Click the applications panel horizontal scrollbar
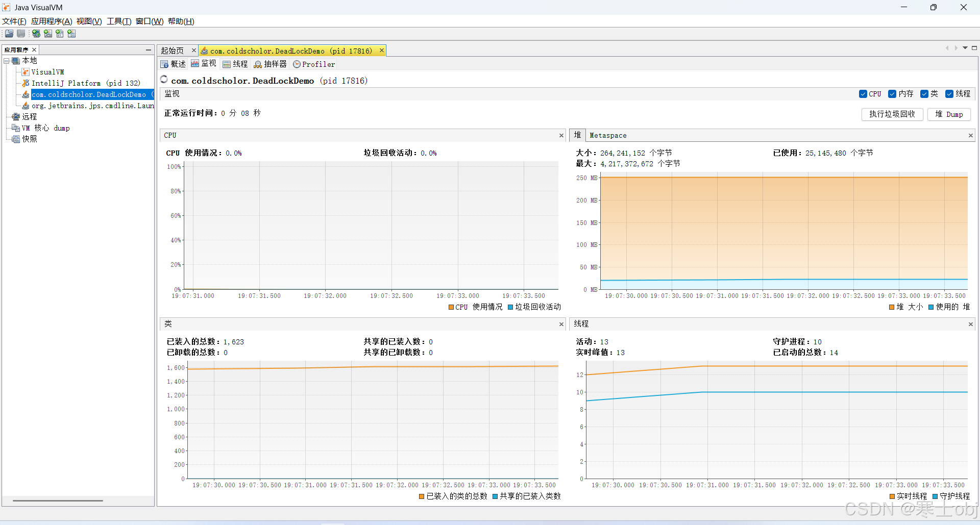980x525 pixels. tap(58, 501)
